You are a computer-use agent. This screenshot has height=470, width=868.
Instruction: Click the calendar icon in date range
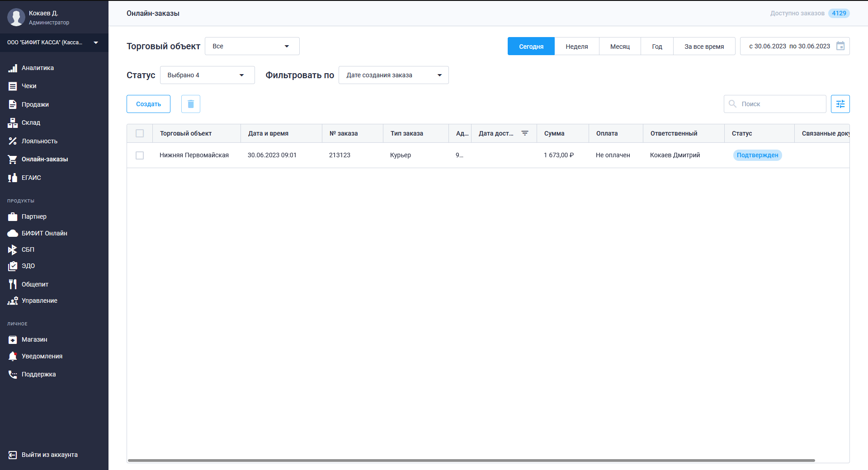point(840,46)
